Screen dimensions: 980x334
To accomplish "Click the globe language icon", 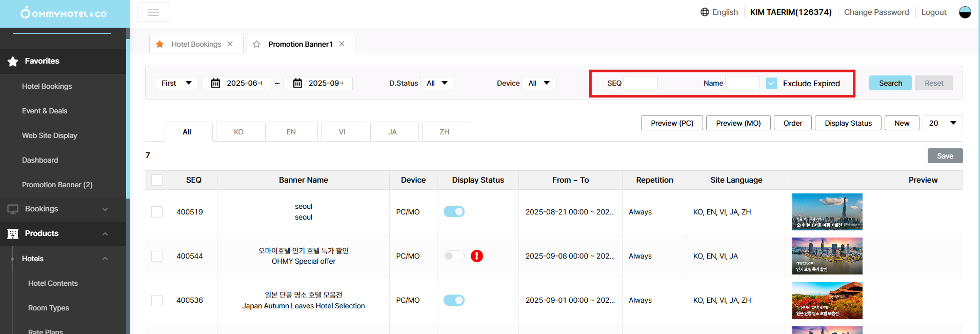I will coord(705,12).
